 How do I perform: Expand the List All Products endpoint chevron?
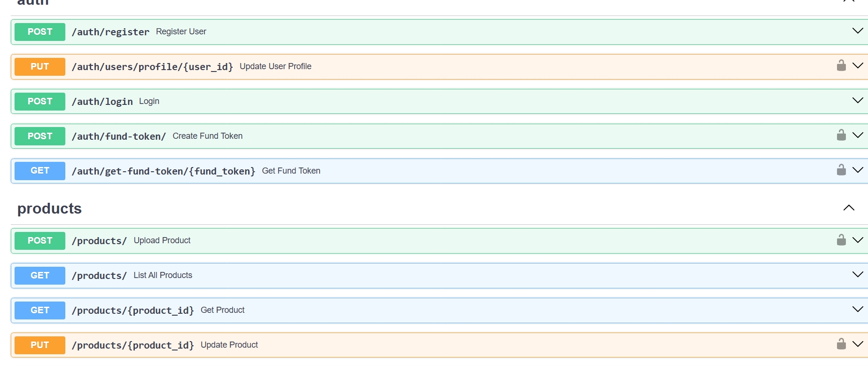[x=858, y=275]
